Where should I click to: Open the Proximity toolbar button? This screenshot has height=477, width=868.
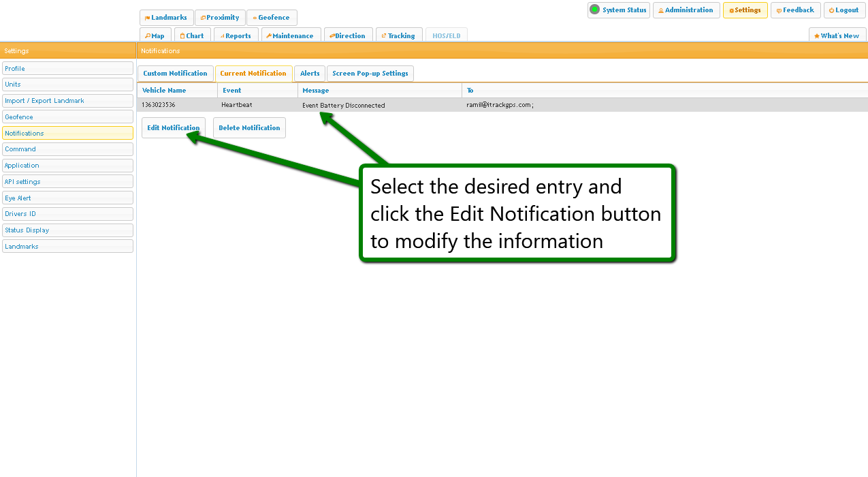pos(220,18)
